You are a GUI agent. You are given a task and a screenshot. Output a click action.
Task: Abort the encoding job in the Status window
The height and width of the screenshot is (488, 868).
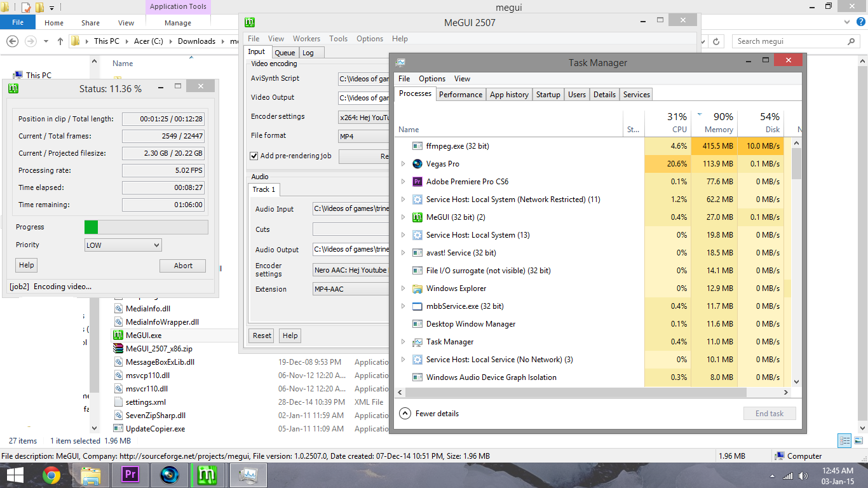coord(183,266)
